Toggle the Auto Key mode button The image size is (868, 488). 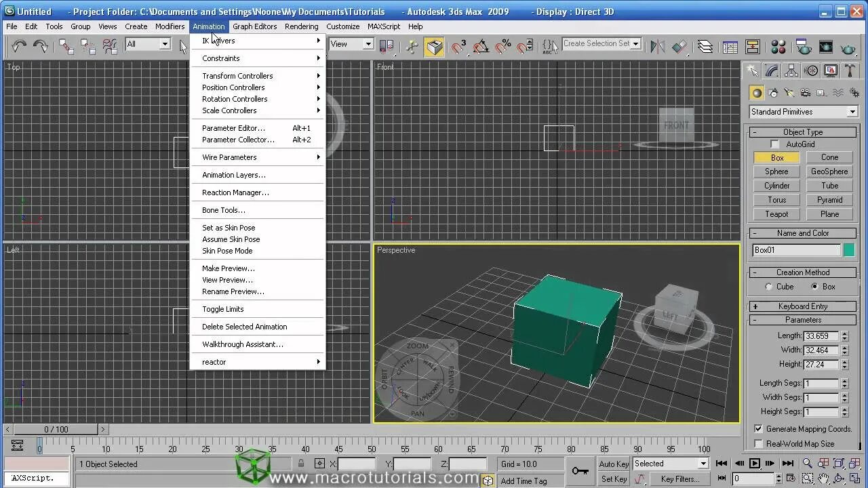tap(614, 464)
